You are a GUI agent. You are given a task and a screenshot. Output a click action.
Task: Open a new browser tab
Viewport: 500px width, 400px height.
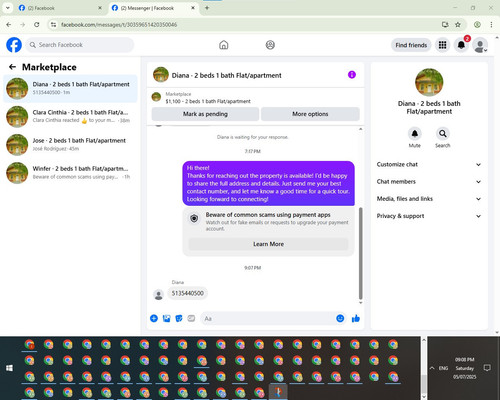point(207,8)
